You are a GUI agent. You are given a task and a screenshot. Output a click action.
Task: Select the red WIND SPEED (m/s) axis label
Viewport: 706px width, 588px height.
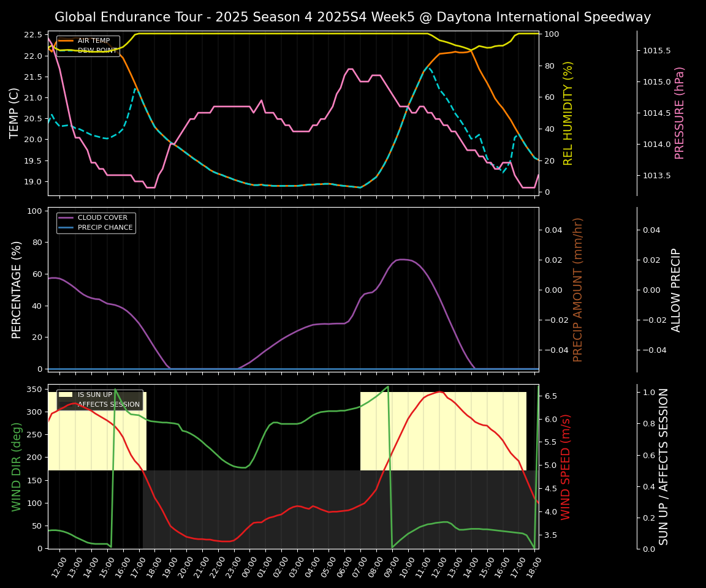click(x=566, y=467)
